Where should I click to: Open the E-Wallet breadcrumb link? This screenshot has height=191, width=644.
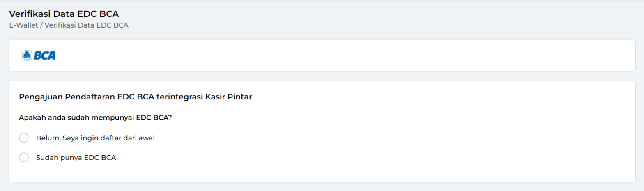tap(23, 25)
